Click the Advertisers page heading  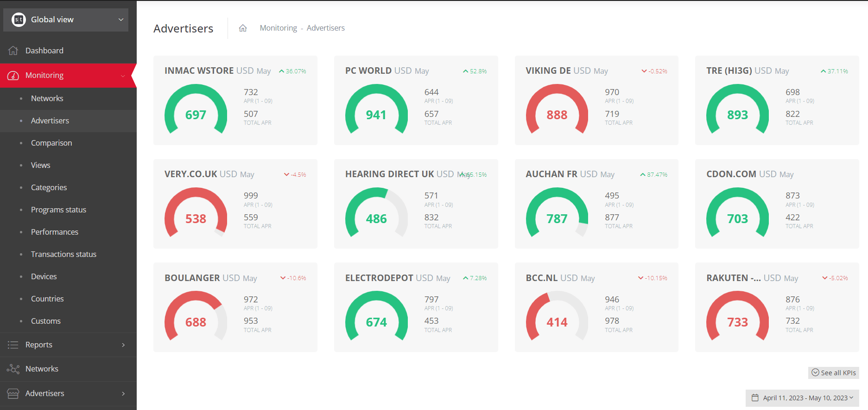coord(184,28)
